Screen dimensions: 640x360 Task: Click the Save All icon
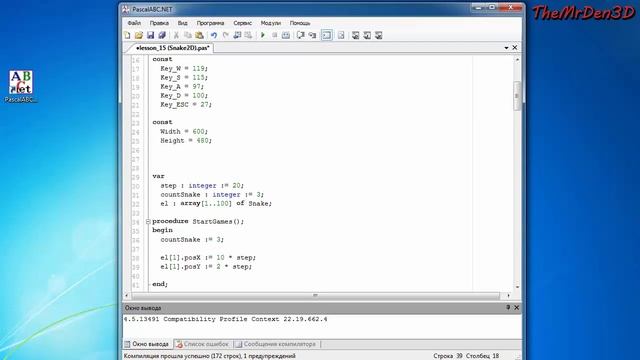162,35
